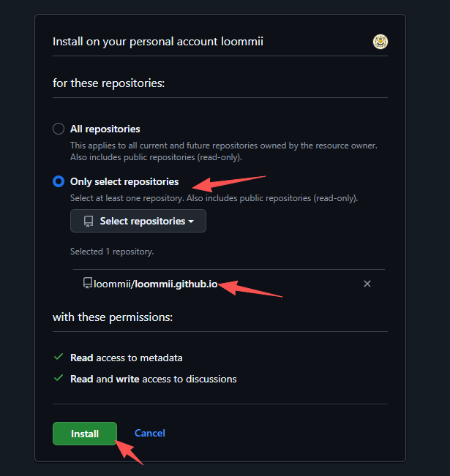450x476 pixels.
Task: Click the loommii account avatar icon
Action: tap(380, 42)
